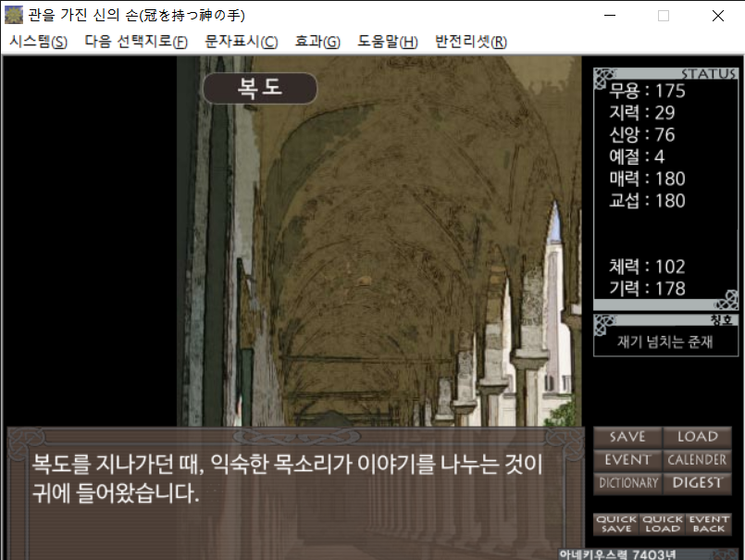
Task: Click the 교섭 : 180 stat
Action: point(647,201)
